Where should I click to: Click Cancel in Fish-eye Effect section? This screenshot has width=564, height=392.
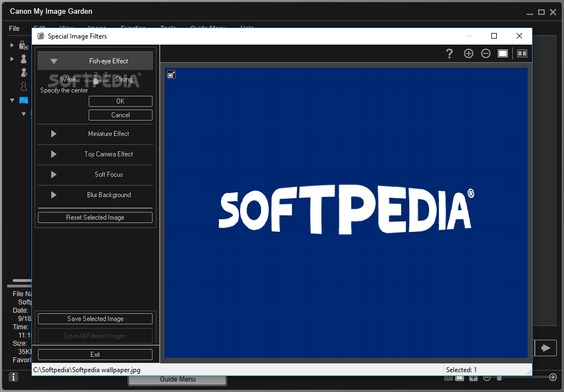click(121, 115)
